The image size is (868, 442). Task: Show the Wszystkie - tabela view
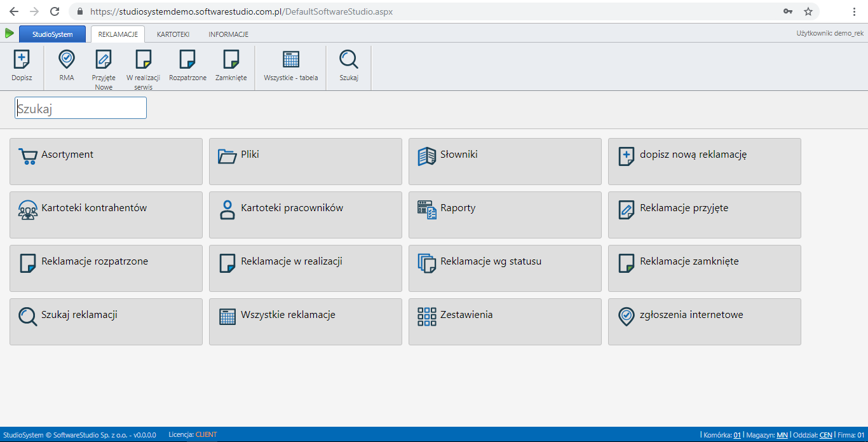tap(291, 60)
